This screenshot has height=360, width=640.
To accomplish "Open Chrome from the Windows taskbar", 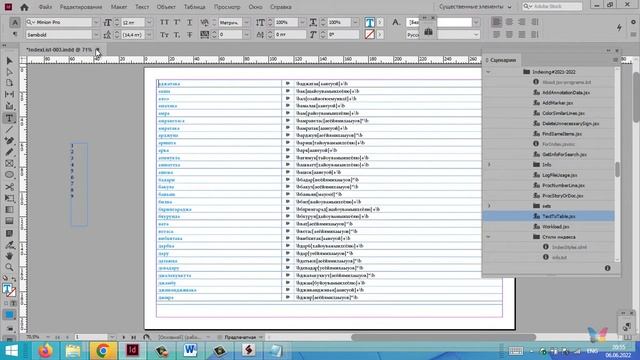I will coord(102,350).
